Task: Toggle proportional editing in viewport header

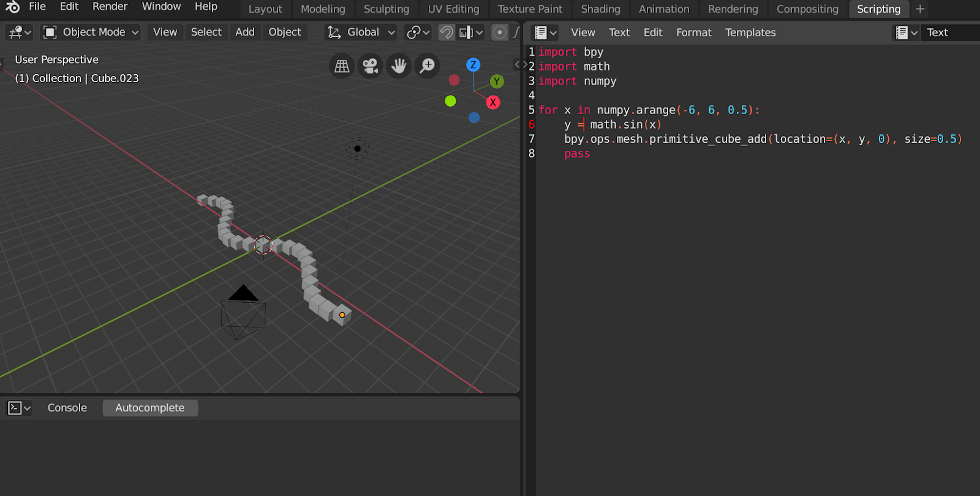Action: pyautogui.click(x=500, y=32)
